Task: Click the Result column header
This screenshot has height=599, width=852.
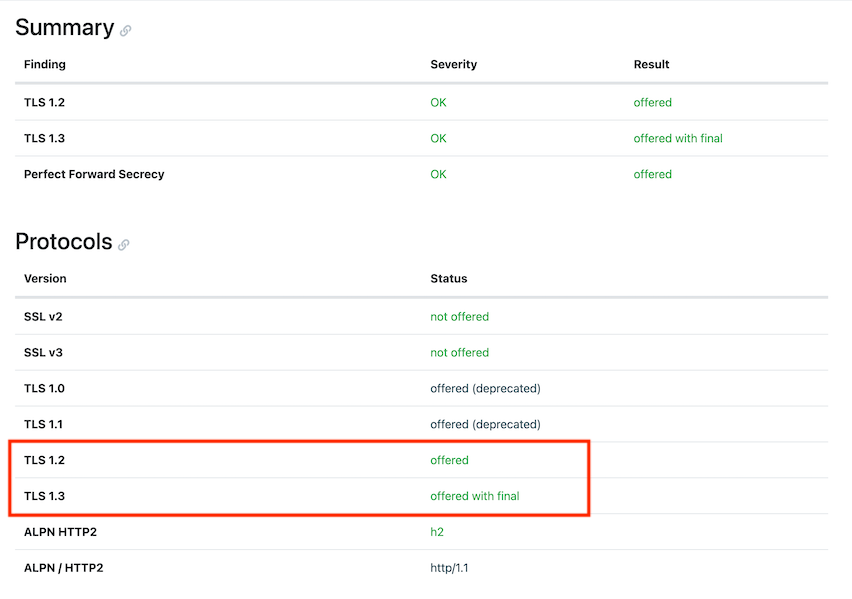Action: 651,64
